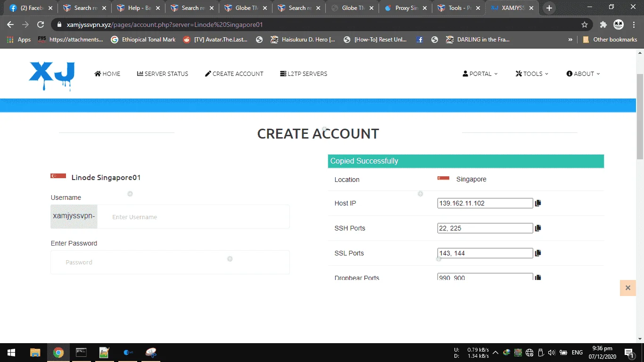This screenshot has height=362, width=644.
Task: Reload the current page
Action: pos(41,25)
